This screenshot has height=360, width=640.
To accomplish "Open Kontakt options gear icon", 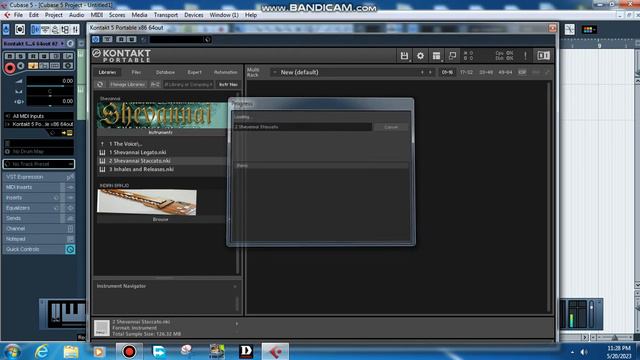I will tap(420, 56).
